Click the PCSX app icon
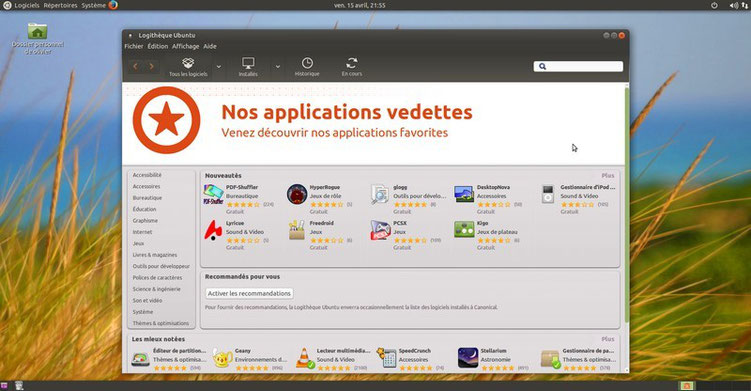 [380, 230]
